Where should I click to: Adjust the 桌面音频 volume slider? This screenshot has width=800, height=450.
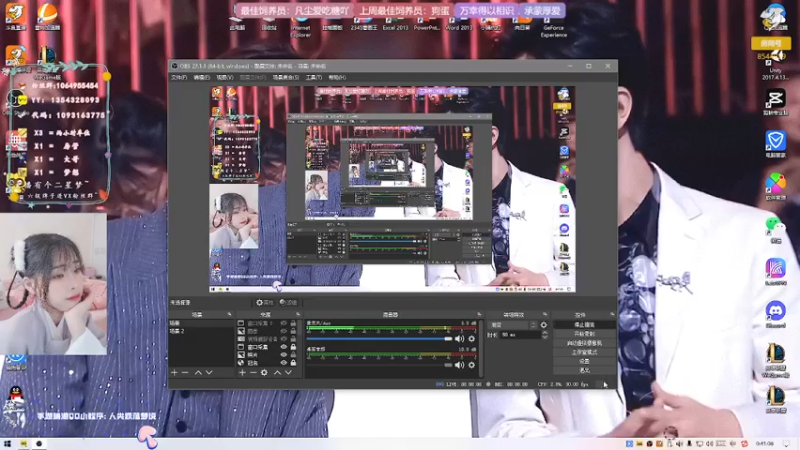click(379, 365)
